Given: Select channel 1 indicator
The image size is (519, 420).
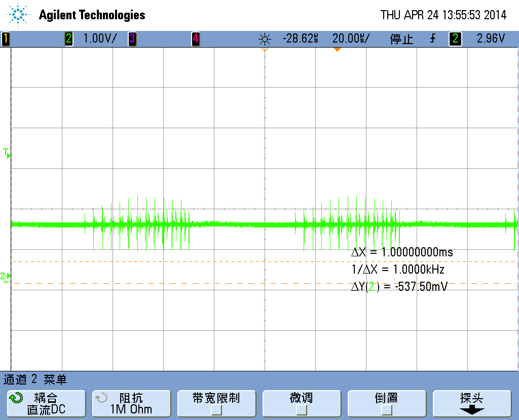Looking at the screenshot, I should click(x=5, y=39).
